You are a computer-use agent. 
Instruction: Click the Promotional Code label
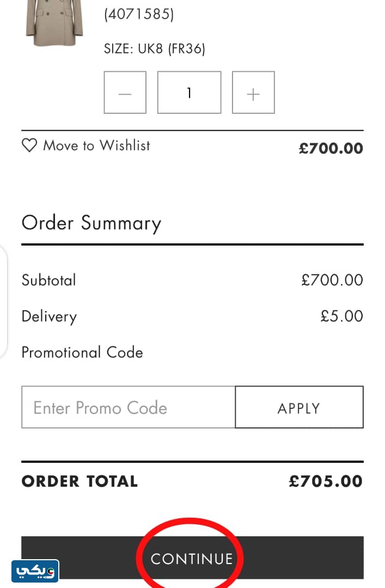[x=82, y=352]
